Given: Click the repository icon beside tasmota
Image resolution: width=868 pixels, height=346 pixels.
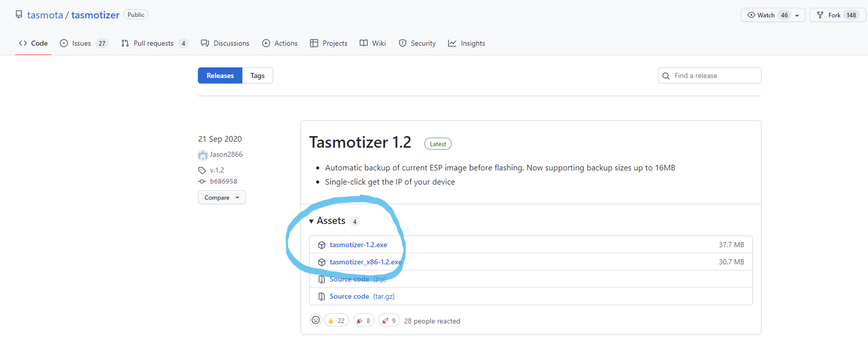Looking at the screenshot, I should (19, 15).
